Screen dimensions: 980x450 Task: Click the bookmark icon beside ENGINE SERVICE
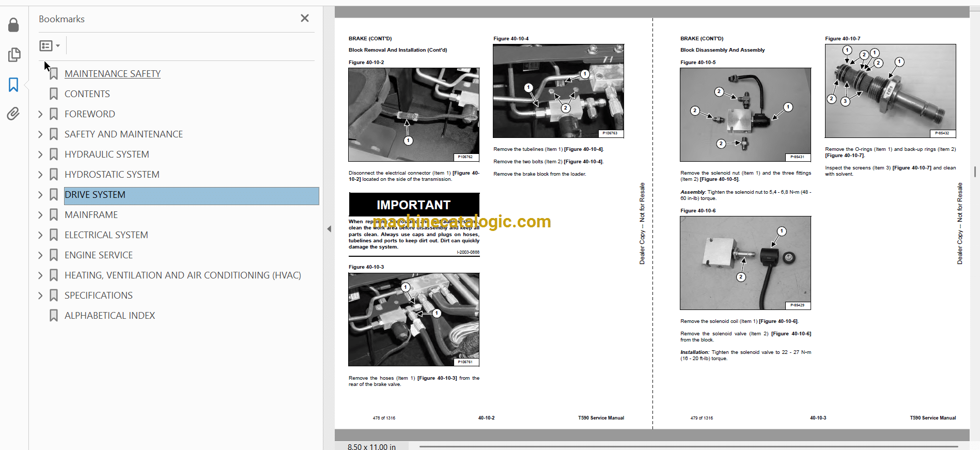point(54,255)
